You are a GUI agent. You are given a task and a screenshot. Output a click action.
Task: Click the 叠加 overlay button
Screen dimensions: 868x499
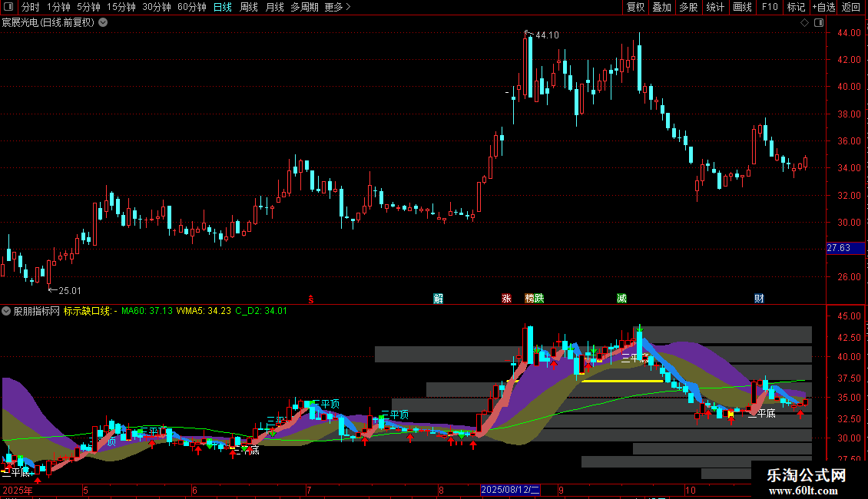point(662,7)
